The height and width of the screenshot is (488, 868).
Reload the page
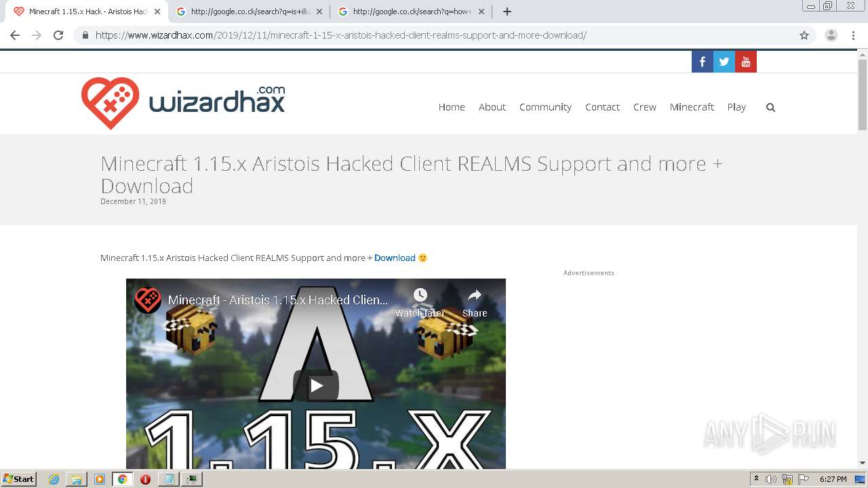pyautogui.click(x=58, y=35)
